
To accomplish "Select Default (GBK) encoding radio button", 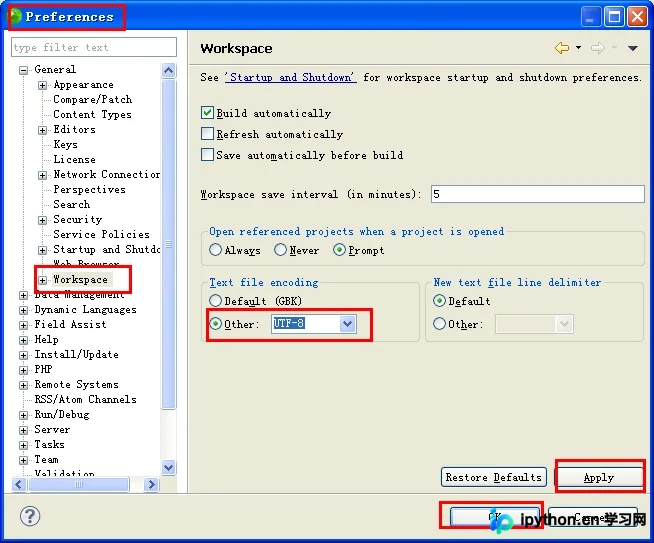I will (x=215, y=301).
